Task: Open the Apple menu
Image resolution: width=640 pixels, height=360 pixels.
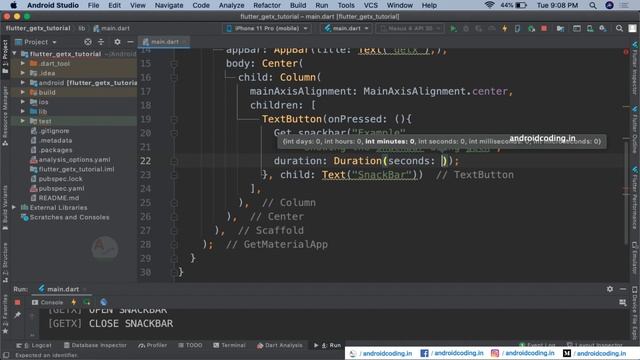Action: click(x=13, y=5)
